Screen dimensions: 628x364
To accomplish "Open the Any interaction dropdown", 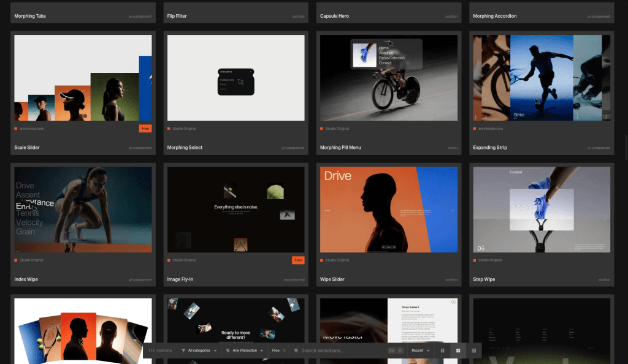I will (245, 351).
